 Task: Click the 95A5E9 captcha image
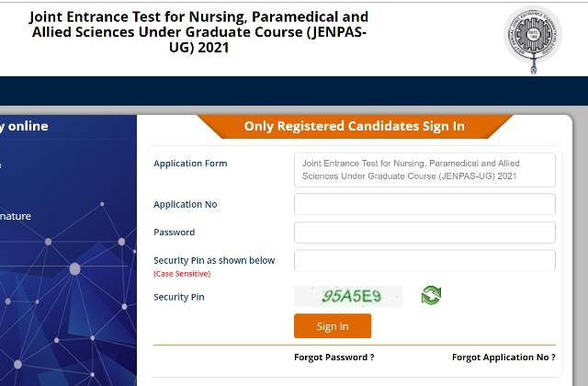coord(348,296)
